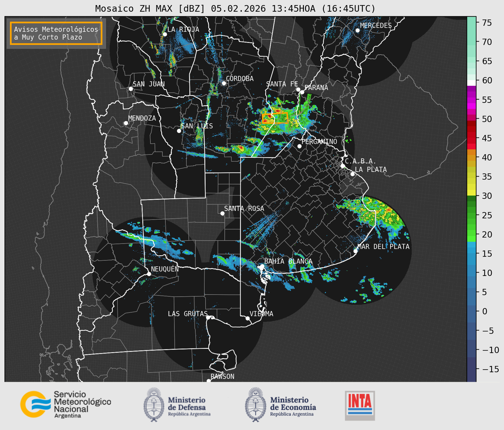Select the CÓRDOBA city marker dot
Screen dimensions: 504x430
[224, 83]
